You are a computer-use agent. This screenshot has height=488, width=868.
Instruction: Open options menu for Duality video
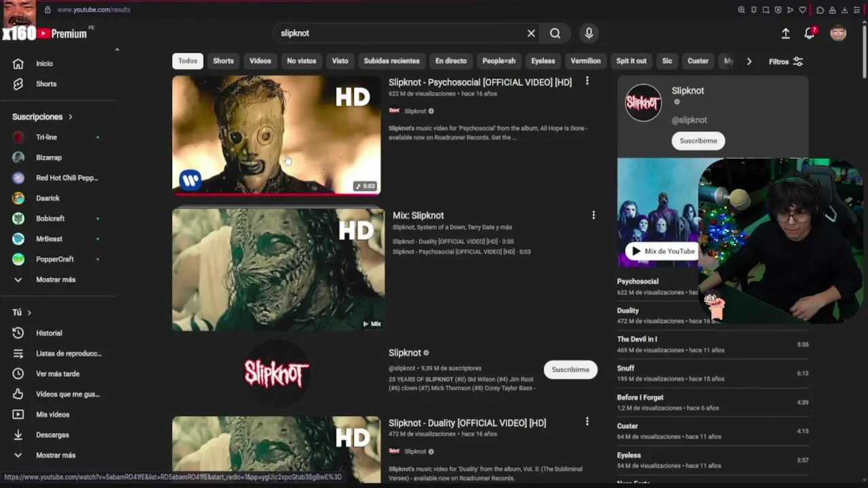587,422
